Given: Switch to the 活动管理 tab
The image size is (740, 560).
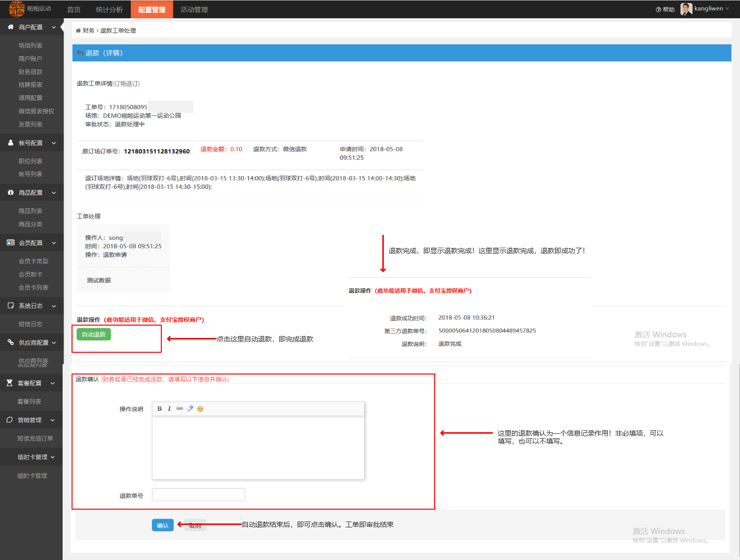Looking at the screenshot, I should click(x=194, y=9).
